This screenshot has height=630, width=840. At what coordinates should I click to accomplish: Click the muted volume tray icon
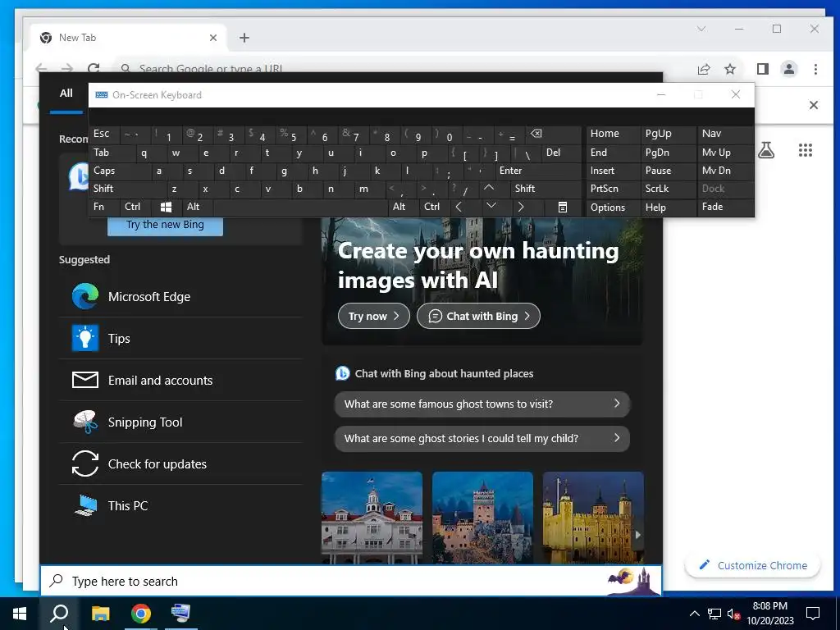pyautogui.click(x=733, y=614)
